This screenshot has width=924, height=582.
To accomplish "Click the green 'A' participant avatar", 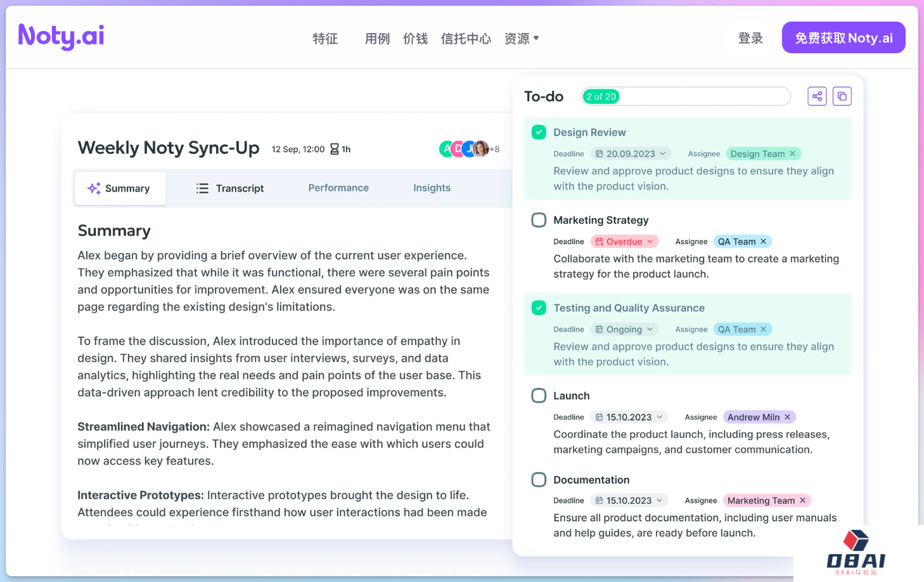I will tap(447, 149).
